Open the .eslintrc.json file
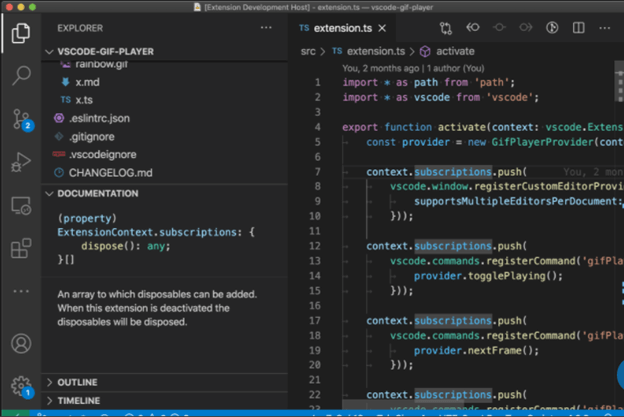Screen dimensions: 624x417 (x=165, y=118)
